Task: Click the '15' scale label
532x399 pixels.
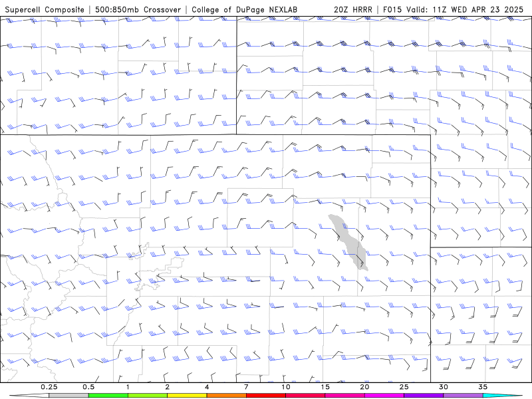Action: point(325,387)
